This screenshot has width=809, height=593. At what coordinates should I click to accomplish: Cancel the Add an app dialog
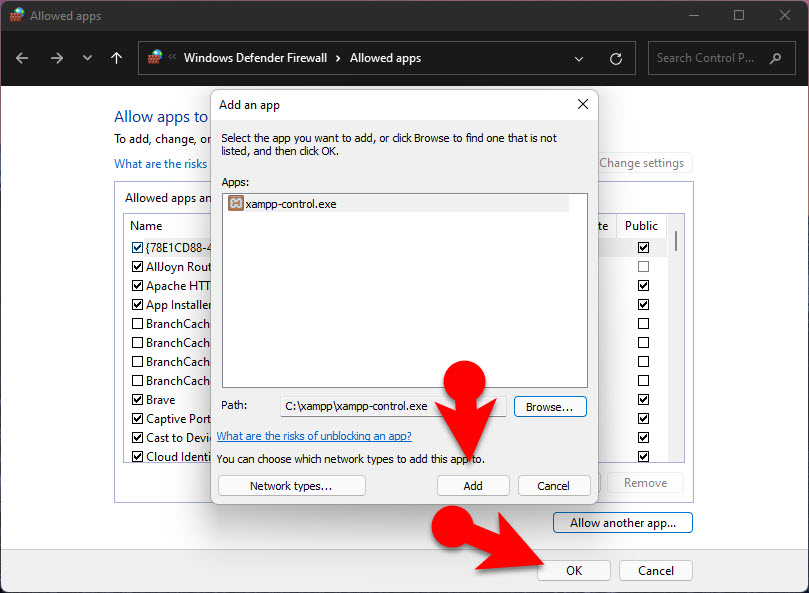coord(554,486)
